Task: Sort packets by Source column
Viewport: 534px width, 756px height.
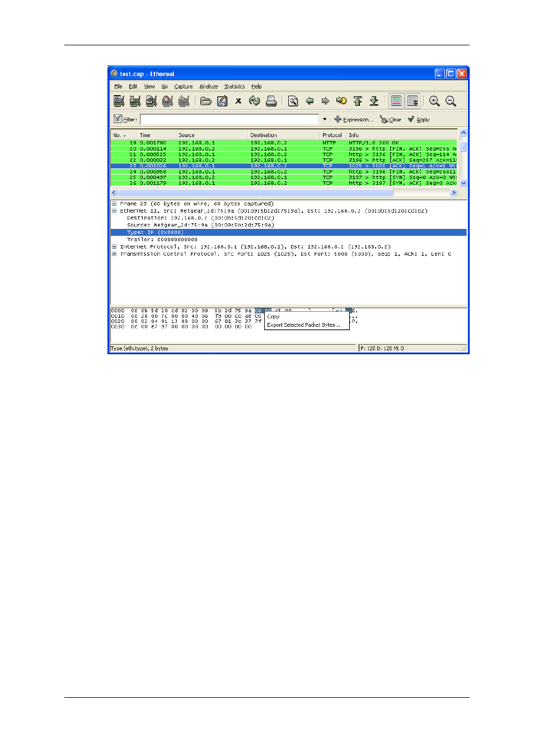Action: click(x=212, y=135)
